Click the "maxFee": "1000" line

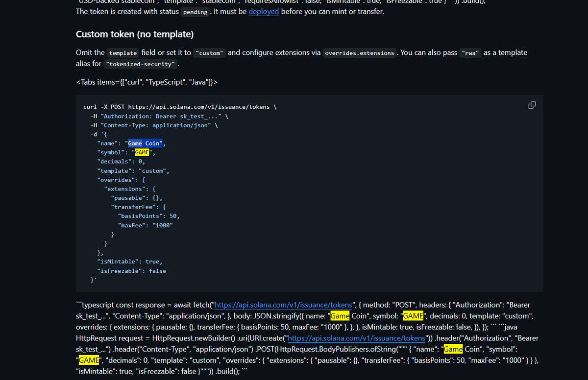click(145, 225)
